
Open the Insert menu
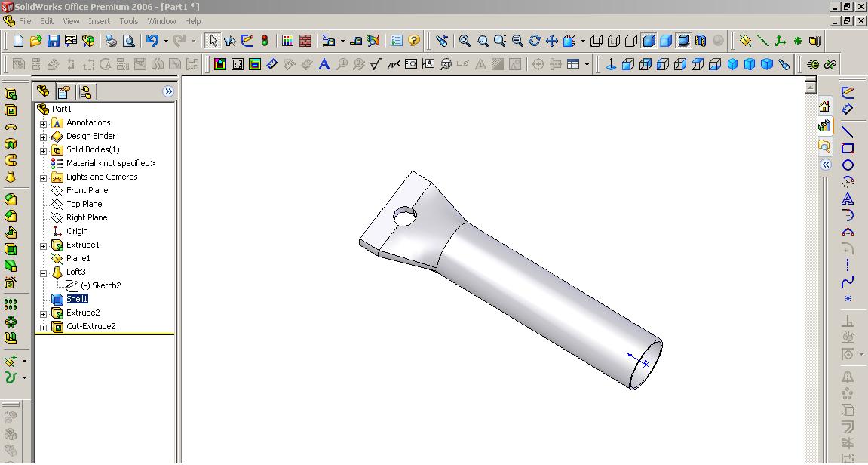[99, 21]
